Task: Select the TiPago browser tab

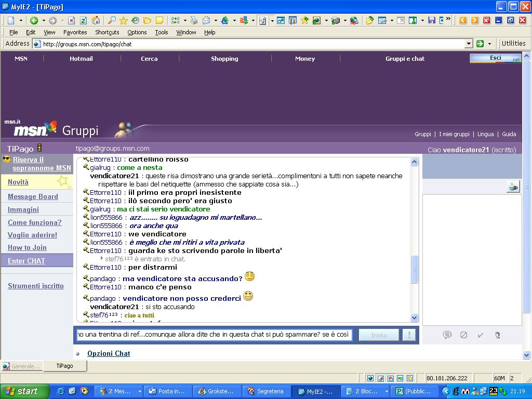Action: click(64, 366)
